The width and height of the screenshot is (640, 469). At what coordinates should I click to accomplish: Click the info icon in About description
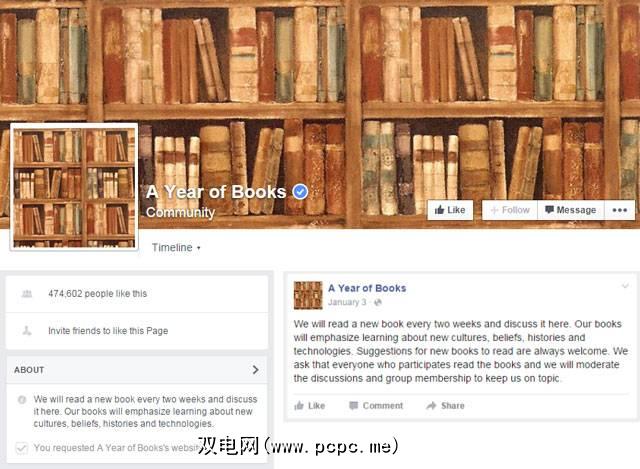pos(22,399)
